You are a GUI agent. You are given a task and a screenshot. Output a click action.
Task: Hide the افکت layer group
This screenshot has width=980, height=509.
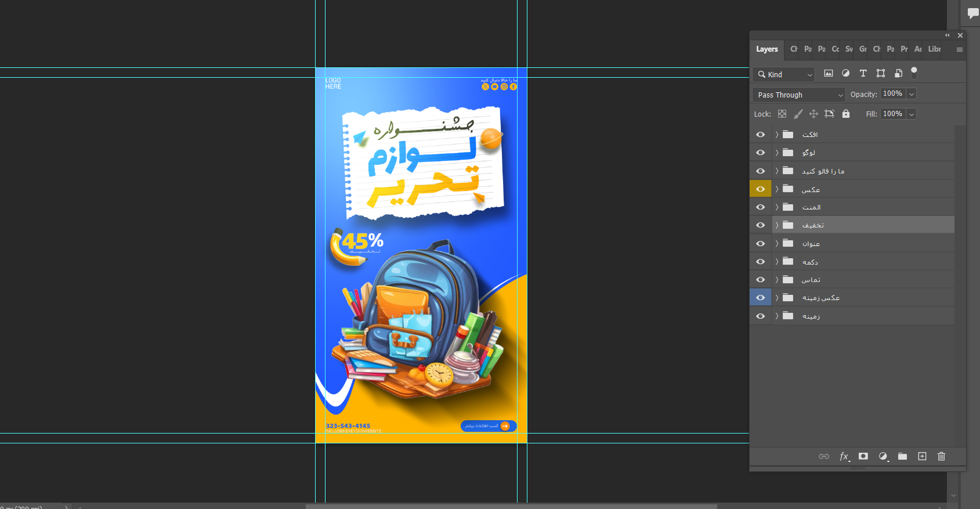coord(761,134)
